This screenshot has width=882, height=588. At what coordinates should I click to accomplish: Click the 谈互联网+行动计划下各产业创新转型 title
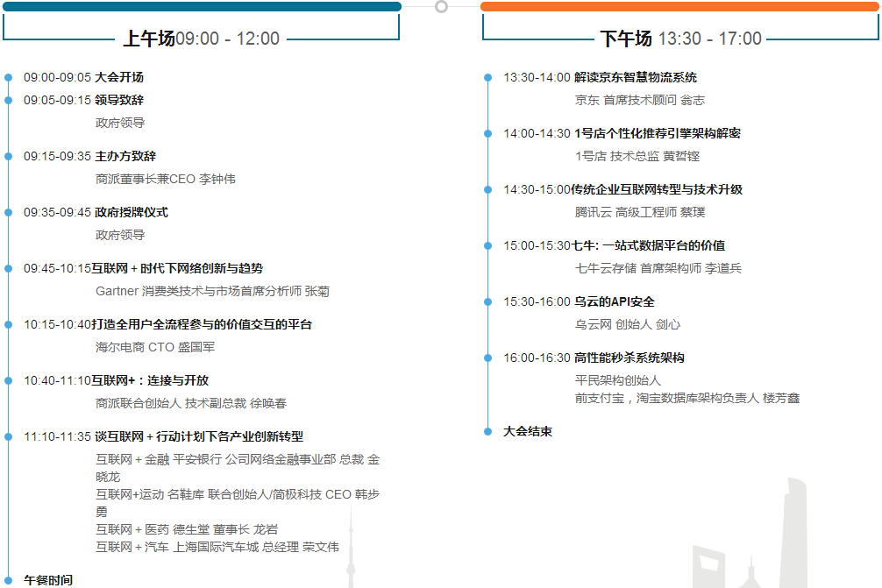[199, 436]
